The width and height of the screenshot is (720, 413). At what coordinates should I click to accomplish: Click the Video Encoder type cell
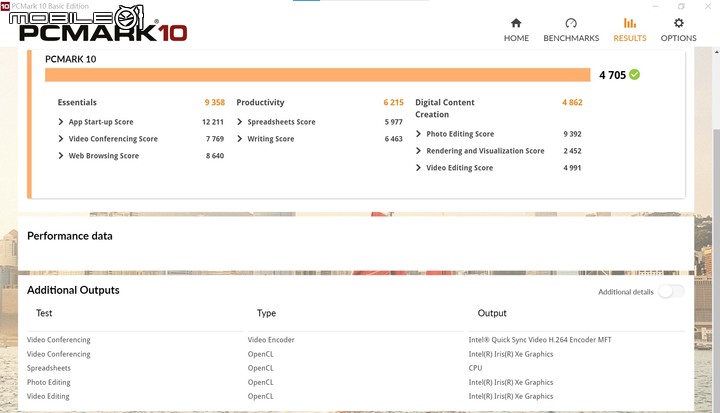[x=271, y=340]
